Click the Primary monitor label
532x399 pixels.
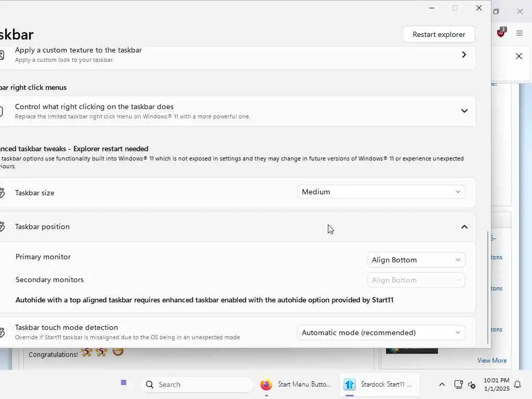pyautogui.click(x=43, y=257)
